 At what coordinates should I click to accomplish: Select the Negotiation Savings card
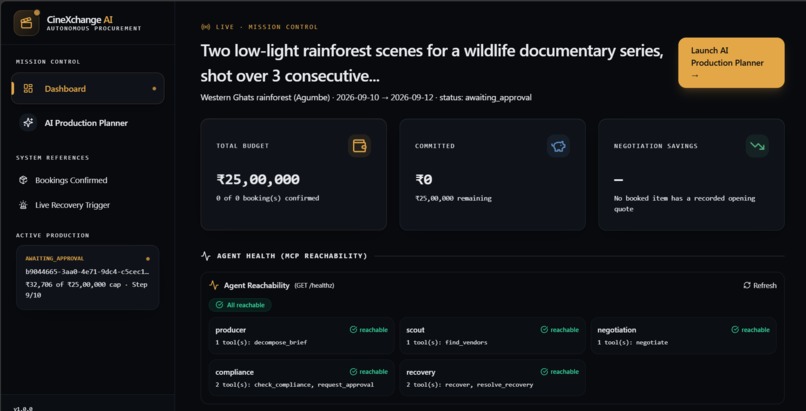click(691, 175)
